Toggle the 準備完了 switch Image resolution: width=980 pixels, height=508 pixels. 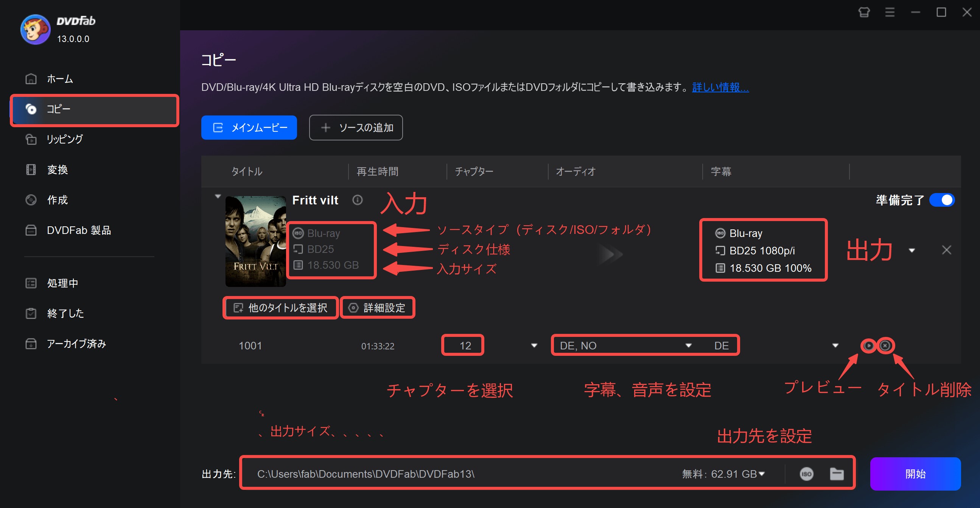click(x=941, y=200)
